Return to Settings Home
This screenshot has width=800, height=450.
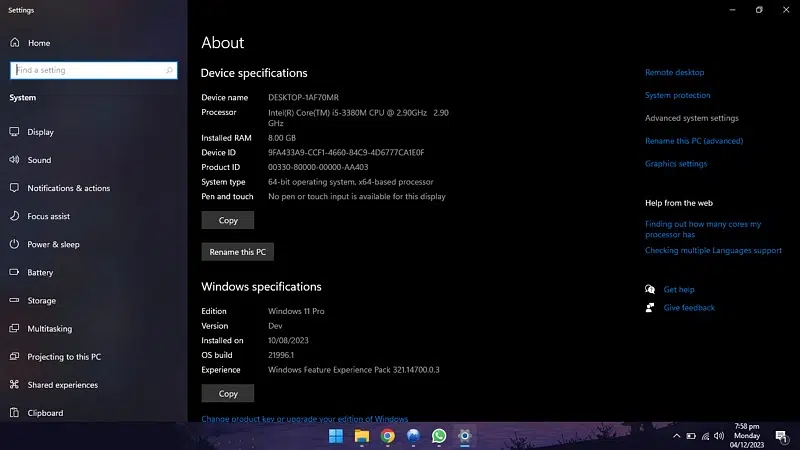[x=38, y=43]
